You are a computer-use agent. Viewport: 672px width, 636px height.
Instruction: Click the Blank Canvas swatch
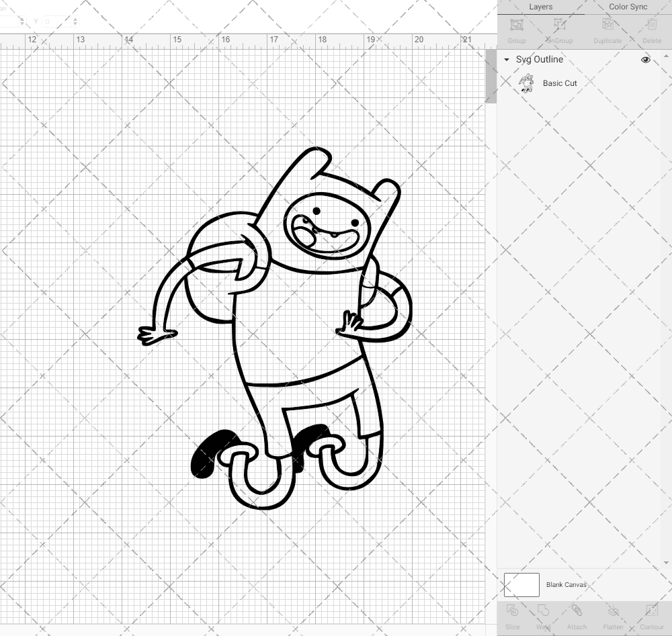pyautogui.click(x=521, y=584)
